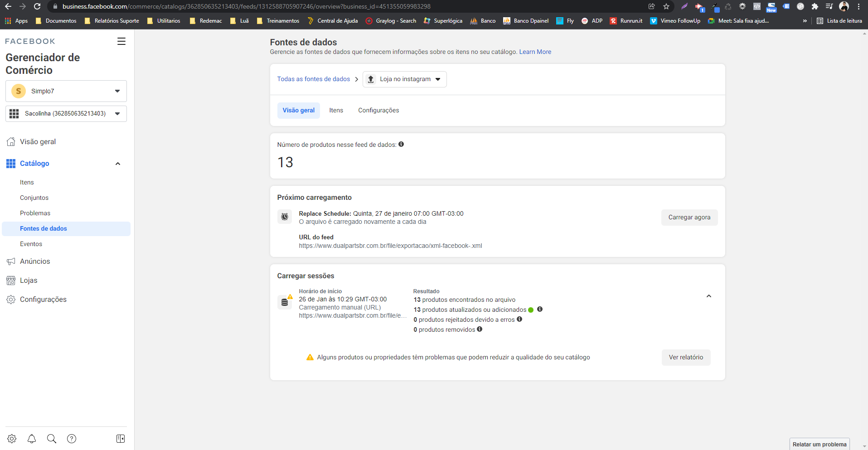Show more bookmarks overflow chevron
Image resolution: width=868 pixels, height=450 pixels.
[805, 21]
